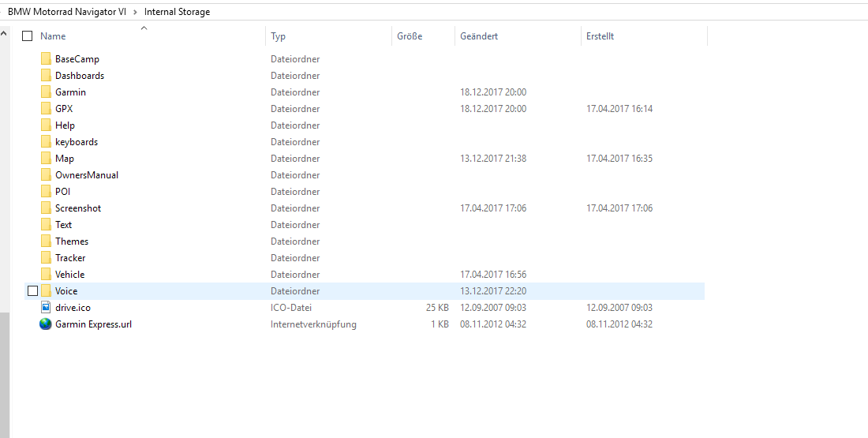Viewport: 868px width, 438px height.
Task: Click the drive.ico file icon
Action: pyautogui.click(x=46, y=308)
